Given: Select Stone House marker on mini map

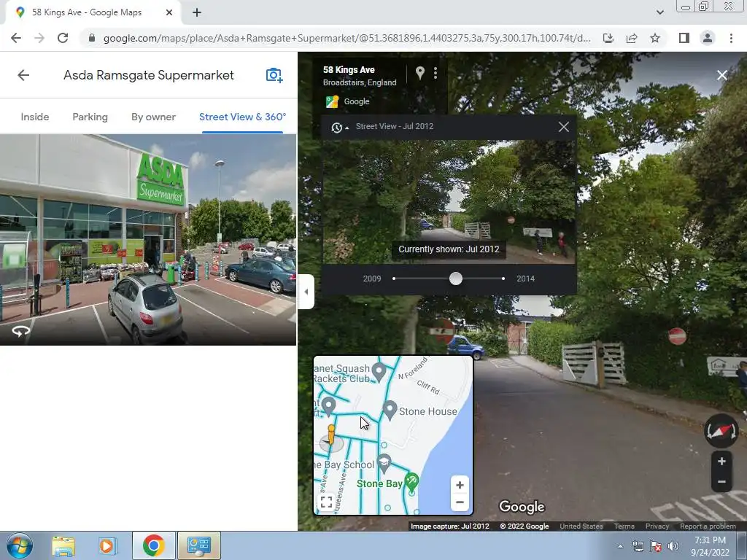Looking at the screenshot, I should coord(390,411).
